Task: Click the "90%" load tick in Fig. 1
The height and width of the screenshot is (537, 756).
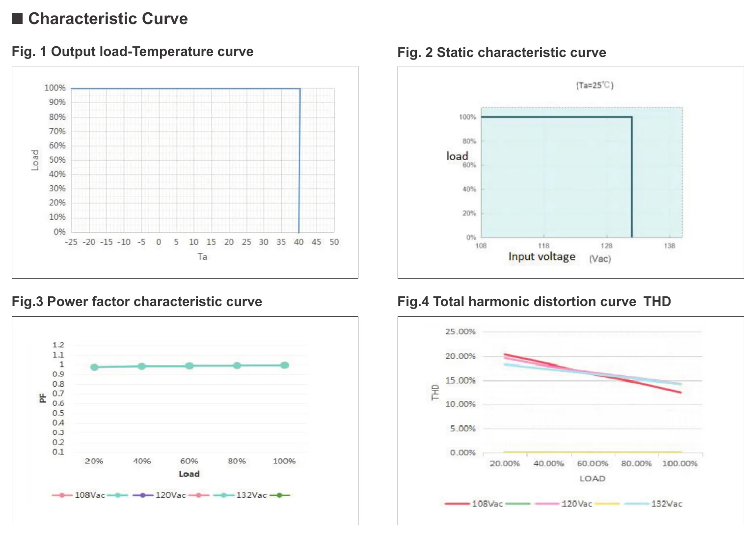Action: (x=57, y=102)
